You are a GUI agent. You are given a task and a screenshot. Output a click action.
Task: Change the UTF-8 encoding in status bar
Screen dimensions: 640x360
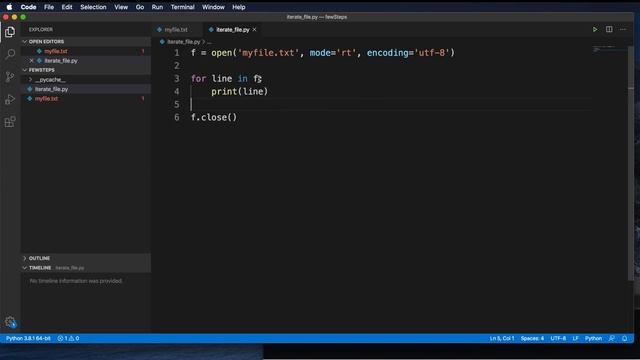click(558, 338)
